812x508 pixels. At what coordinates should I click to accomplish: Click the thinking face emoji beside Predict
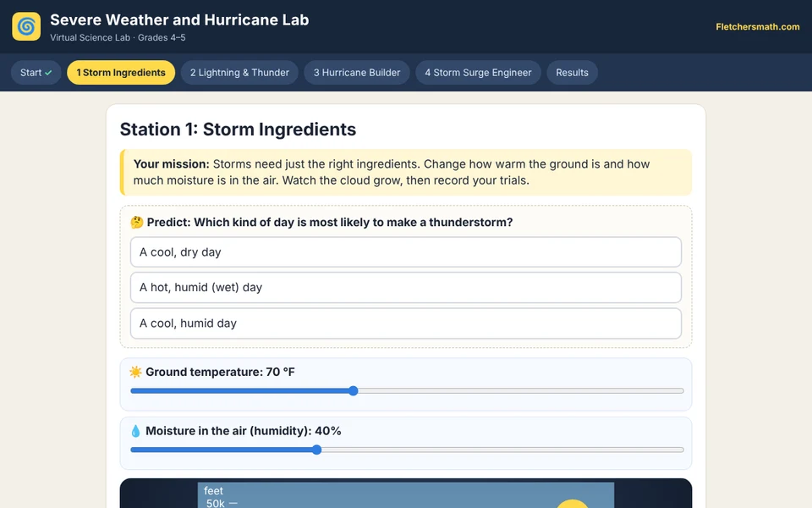click(x=137, y=223)
